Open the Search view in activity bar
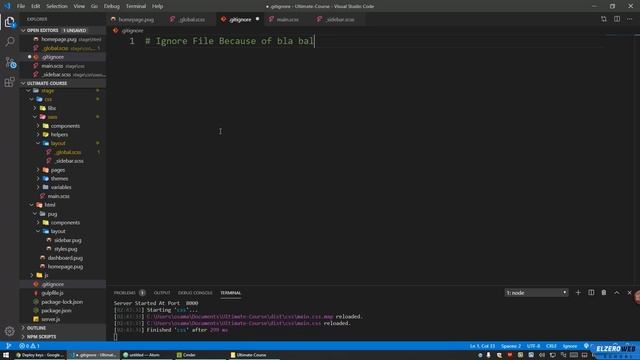Screen dimensions: 640x360 pyautogui.click(x=10, y=42)
